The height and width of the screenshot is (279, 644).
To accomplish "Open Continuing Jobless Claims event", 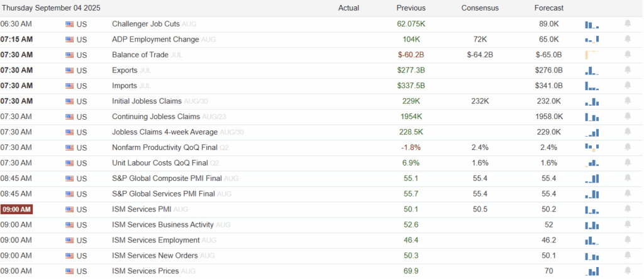I will (156, 117).
